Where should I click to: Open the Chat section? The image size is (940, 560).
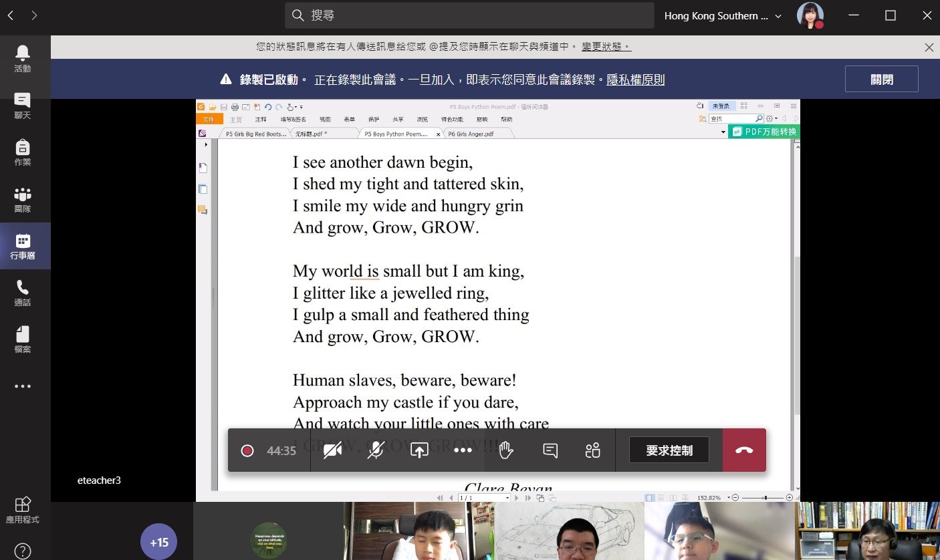coord(22,106)
